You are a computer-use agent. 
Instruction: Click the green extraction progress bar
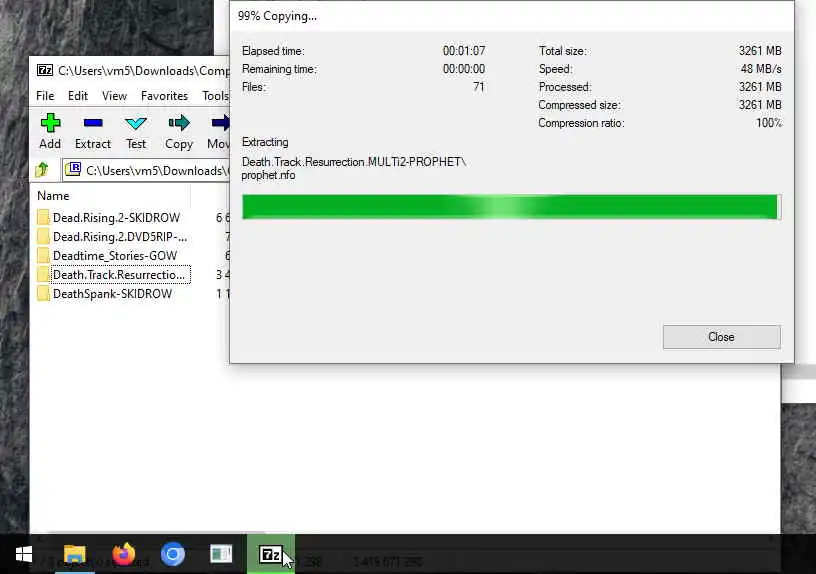510,207
